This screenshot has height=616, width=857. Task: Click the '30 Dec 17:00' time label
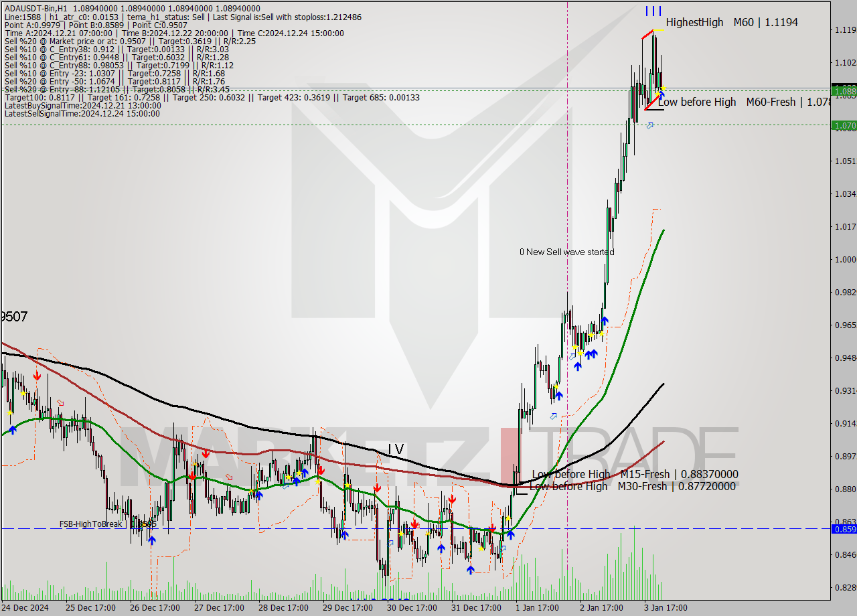[x=412, y=608]
